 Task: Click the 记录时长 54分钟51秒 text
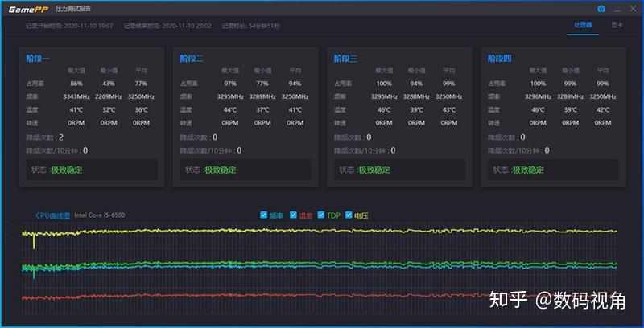[x=251, y=26]
